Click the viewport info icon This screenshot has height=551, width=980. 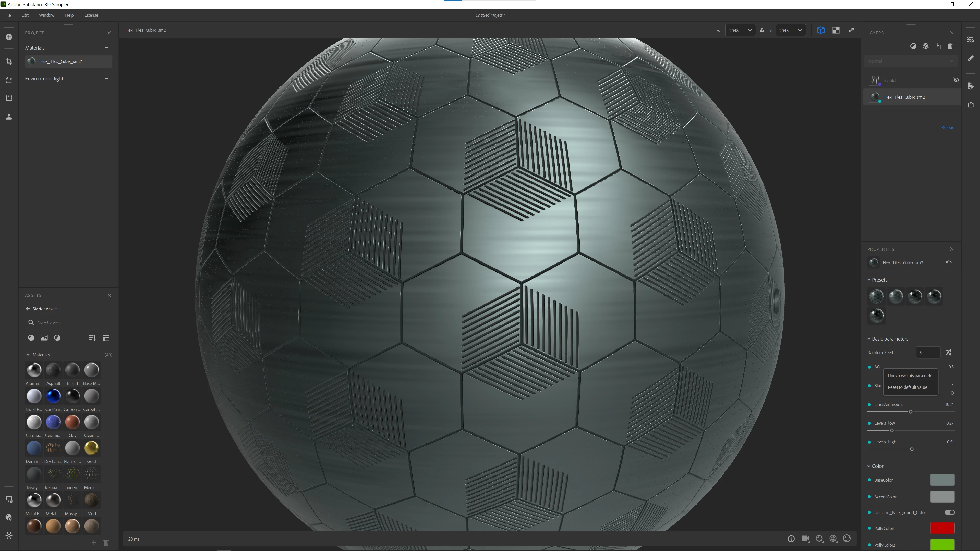point(791,539)
